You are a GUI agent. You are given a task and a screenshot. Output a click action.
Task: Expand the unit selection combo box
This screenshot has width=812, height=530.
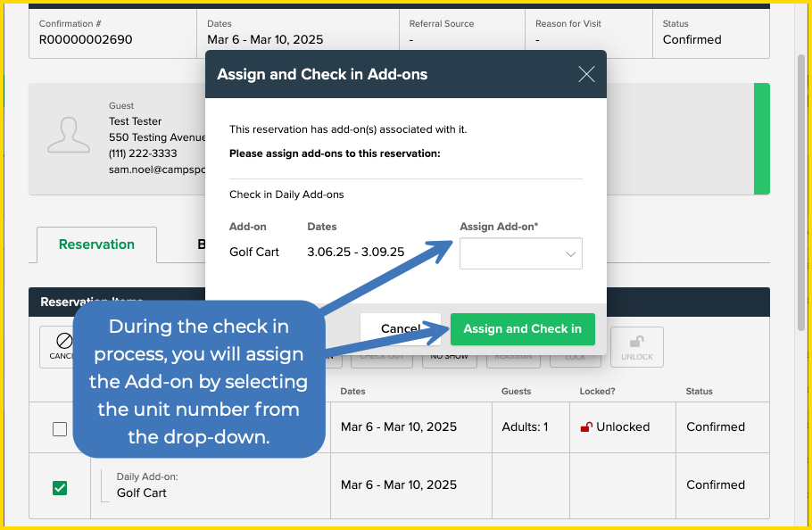[521, 253]
